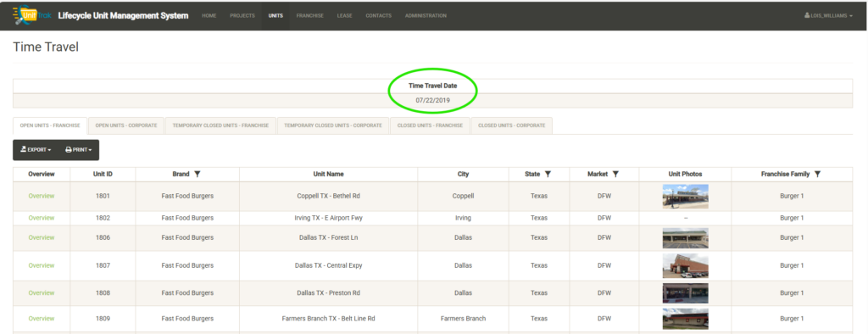
Task: Click the Unit Photos column header
Action: pos(685,174)
